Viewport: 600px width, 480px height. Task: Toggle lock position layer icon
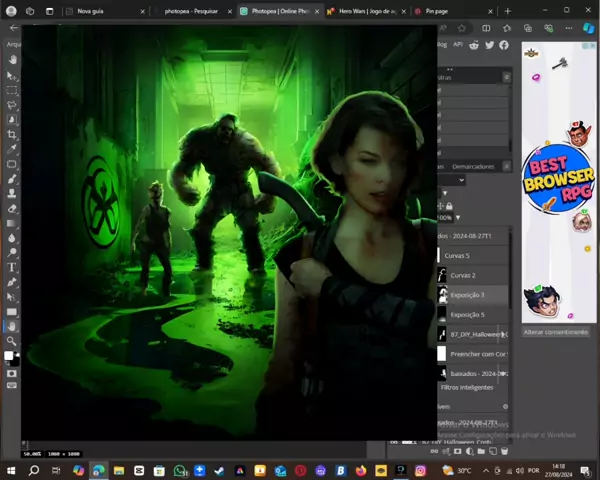(441, 206)
